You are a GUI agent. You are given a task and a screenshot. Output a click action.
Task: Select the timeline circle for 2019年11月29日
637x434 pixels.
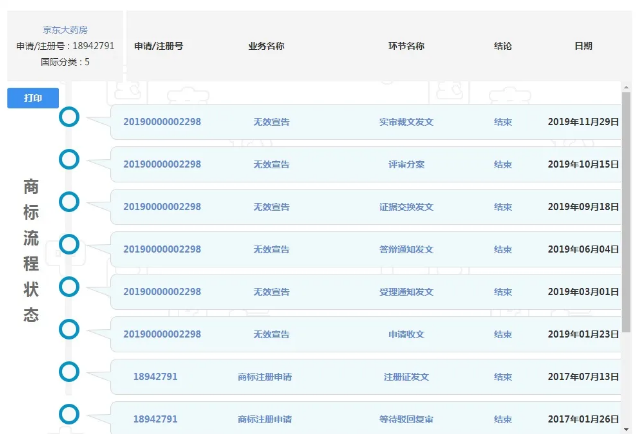click(69, 117)
